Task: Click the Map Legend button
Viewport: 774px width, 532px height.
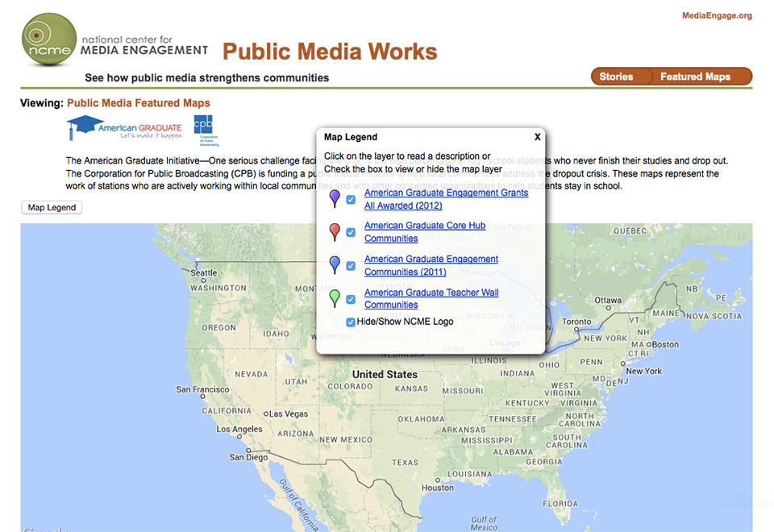Action: [x=51, y=207]
